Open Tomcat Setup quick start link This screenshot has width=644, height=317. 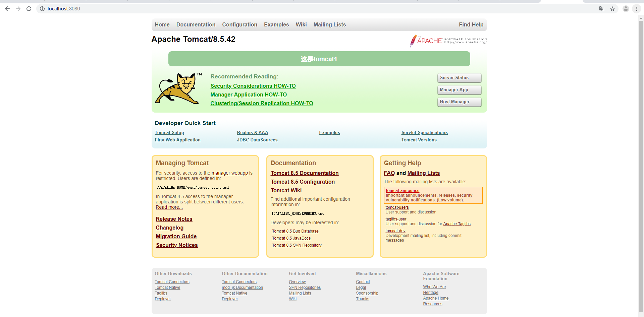(169, 133)
